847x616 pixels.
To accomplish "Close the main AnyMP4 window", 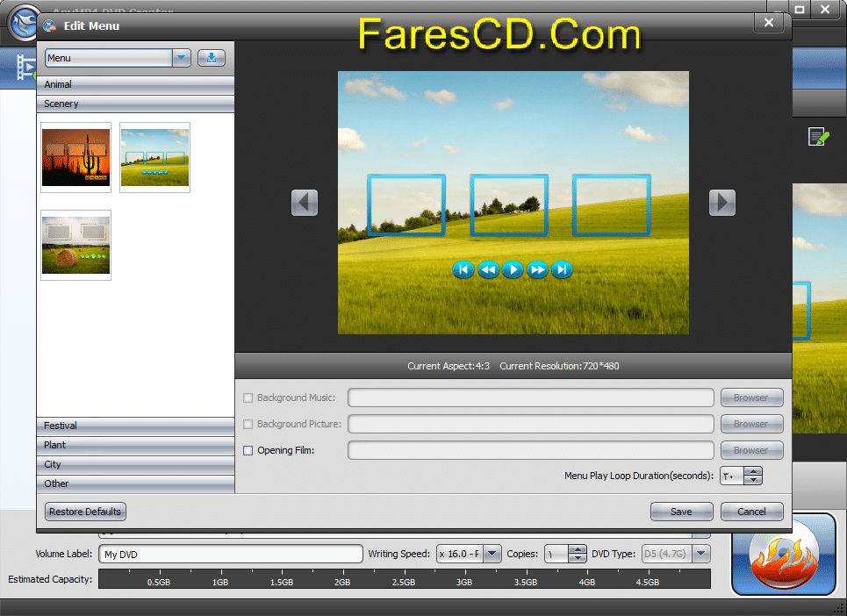I will [x=825, y=9].
